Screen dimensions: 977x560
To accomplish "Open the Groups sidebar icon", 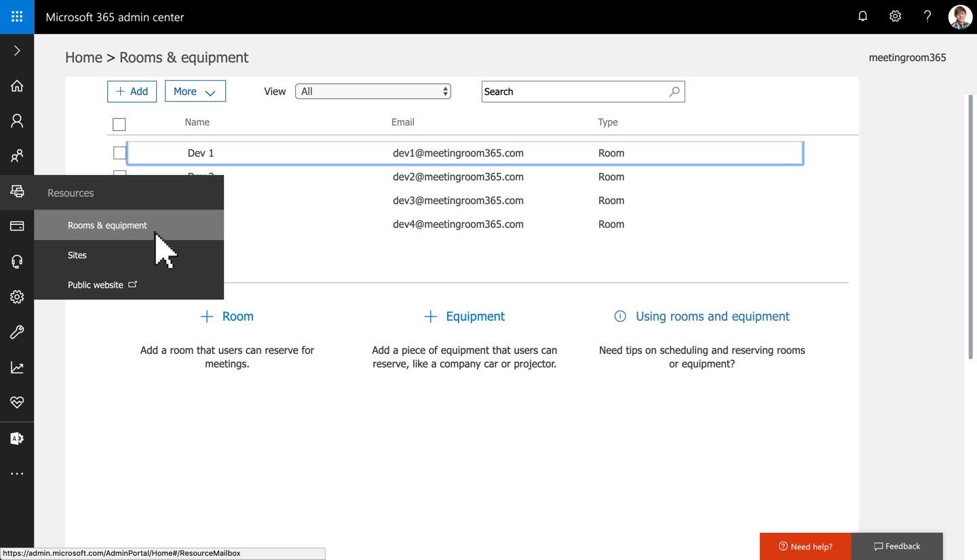I will tap(17, 156).
